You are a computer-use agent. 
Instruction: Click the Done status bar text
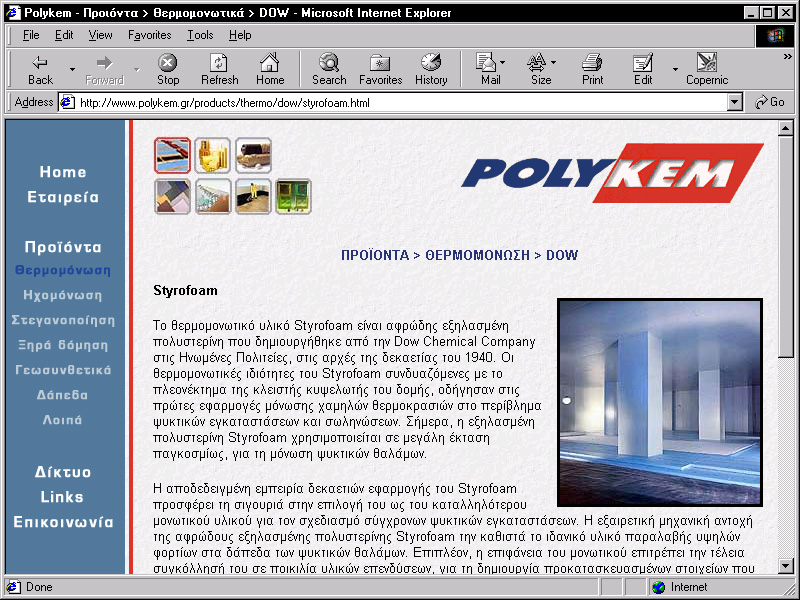[x=39, y=587]
